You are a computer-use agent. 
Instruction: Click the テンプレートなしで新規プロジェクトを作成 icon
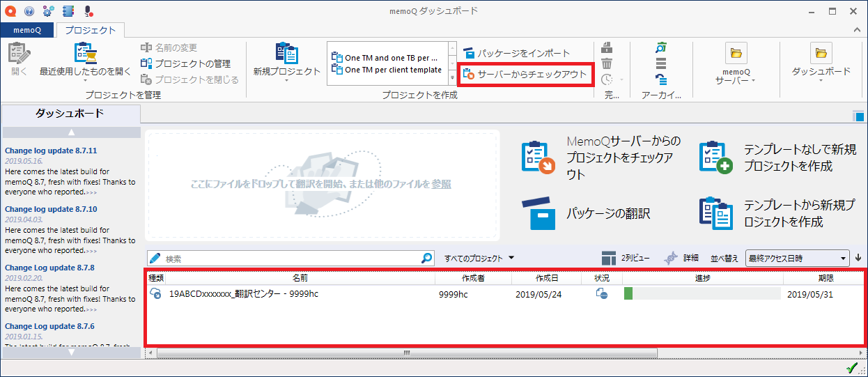[715, 157]
